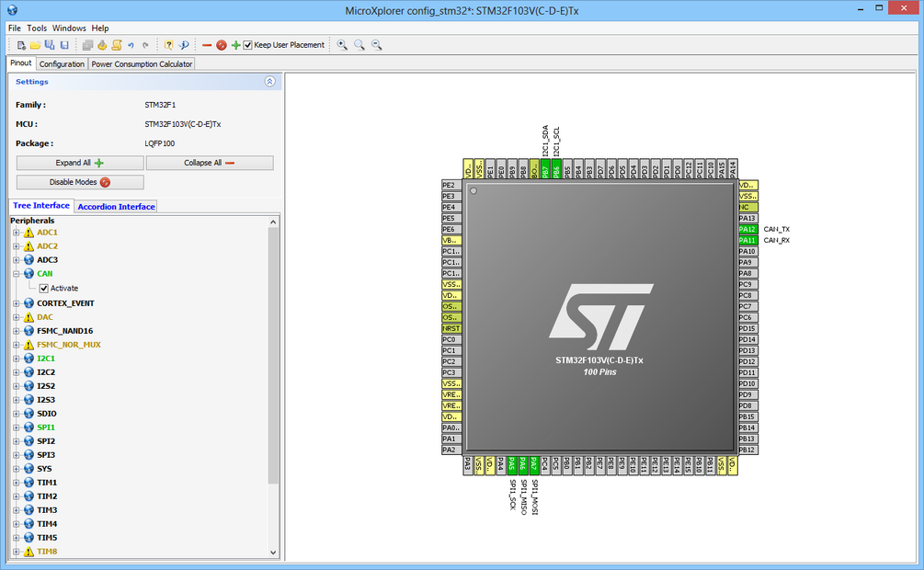Click the Zoom In magnifier icon
Viewport: 924px width, 570px height.
pyautogui.click(x=342, y=45)
